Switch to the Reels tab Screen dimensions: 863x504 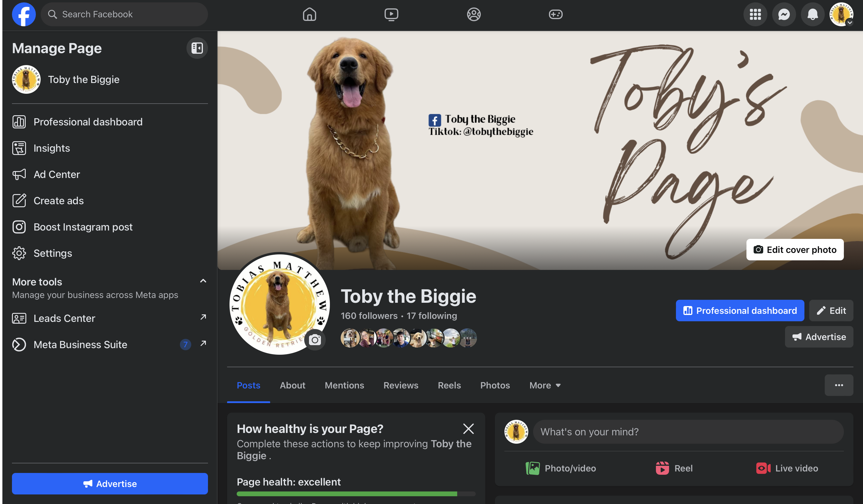pos(449,385)
